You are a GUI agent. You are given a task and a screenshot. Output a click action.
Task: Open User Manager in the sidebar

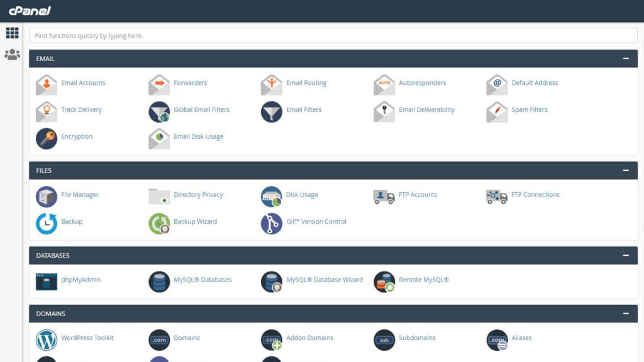click(x=12, y=55)
